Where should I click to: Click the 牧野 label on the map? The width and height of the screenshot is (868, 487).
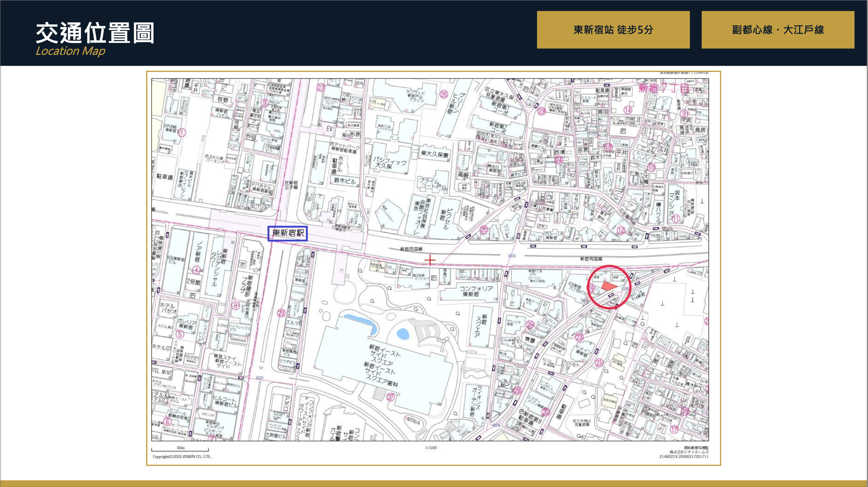click(223, 99)
